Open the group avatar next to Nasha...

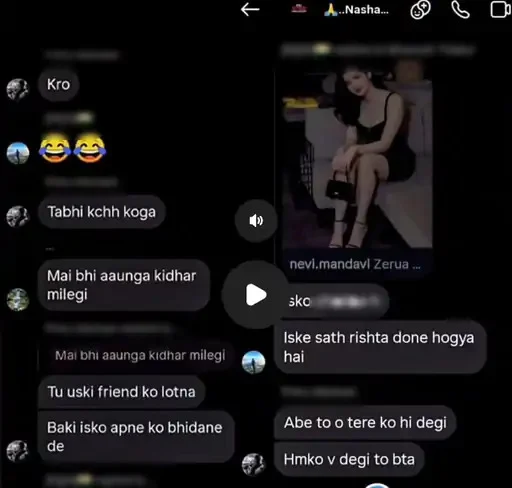[299, 9]
